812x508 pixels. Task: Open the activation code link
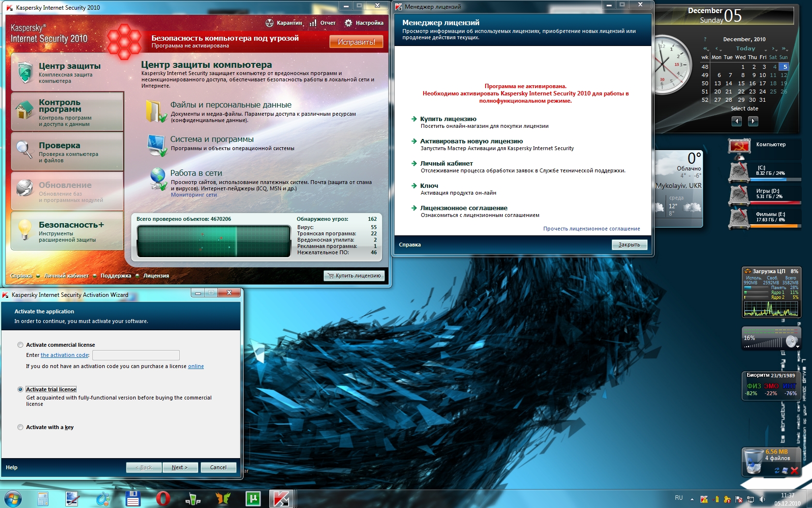pos(65,355)
